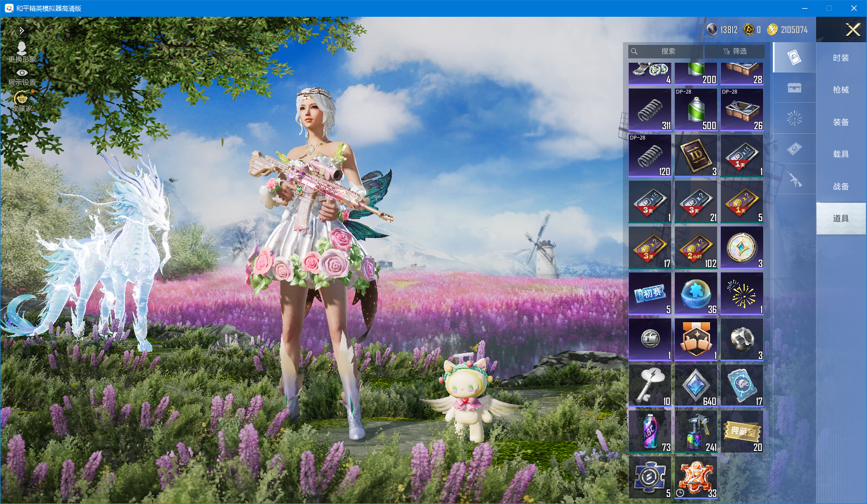Click the gear puzzle badge with 5
867x504 pixels.
coord(650,478)
